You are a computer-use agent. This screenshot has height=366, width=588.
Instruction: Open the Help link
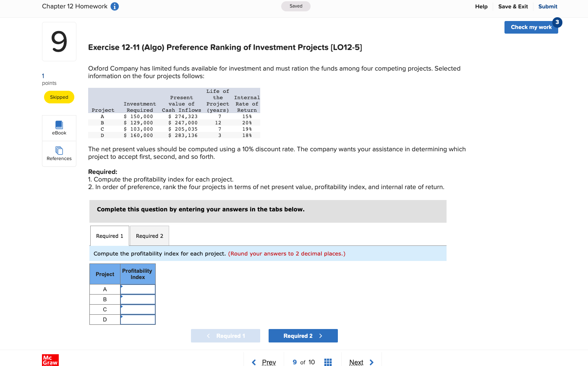coord(481,6)
